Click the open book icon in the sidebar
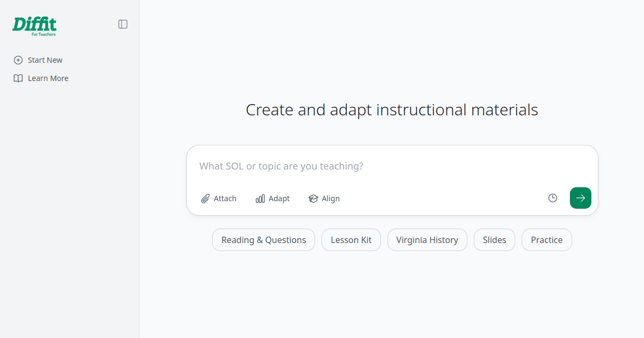Image resolution: width=644 pixels, height=338 pixels. coord(18,78)
